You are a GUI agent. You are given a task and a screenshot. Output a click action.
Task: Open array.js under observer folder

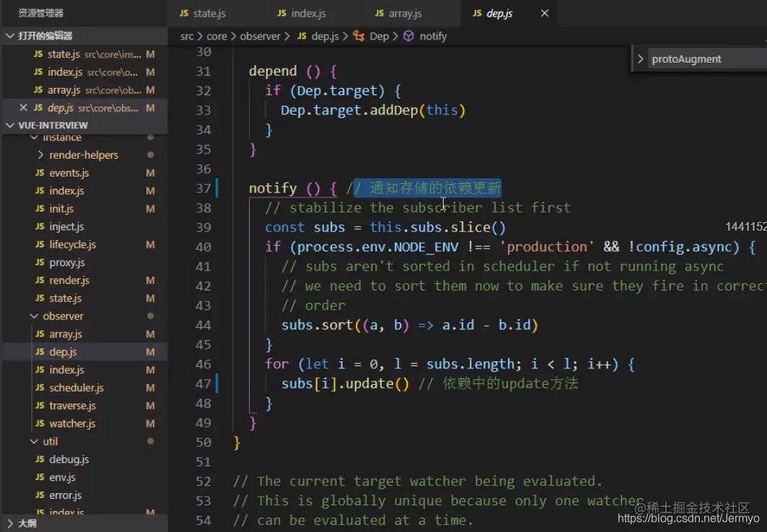click(x=84, y=334)
